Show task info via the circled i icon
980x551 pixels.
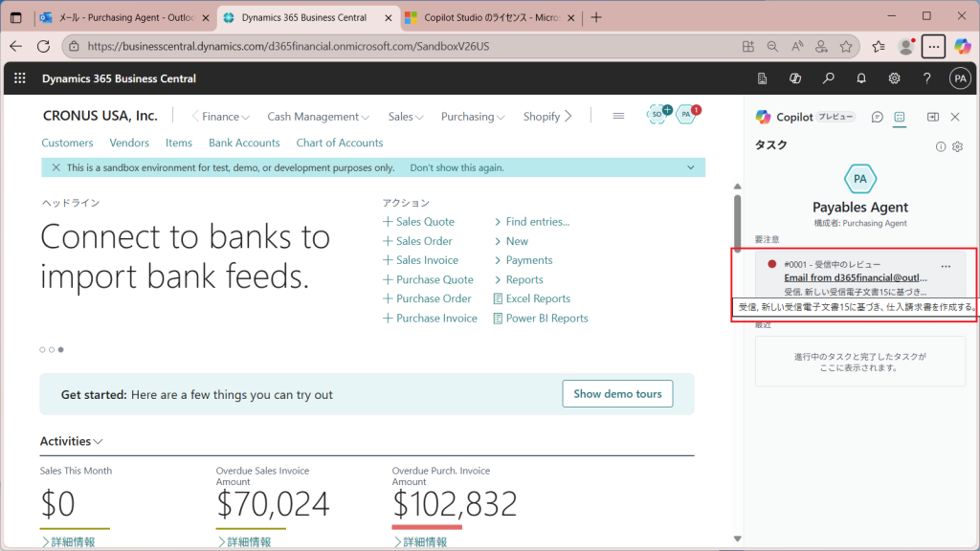pos(941,146)
